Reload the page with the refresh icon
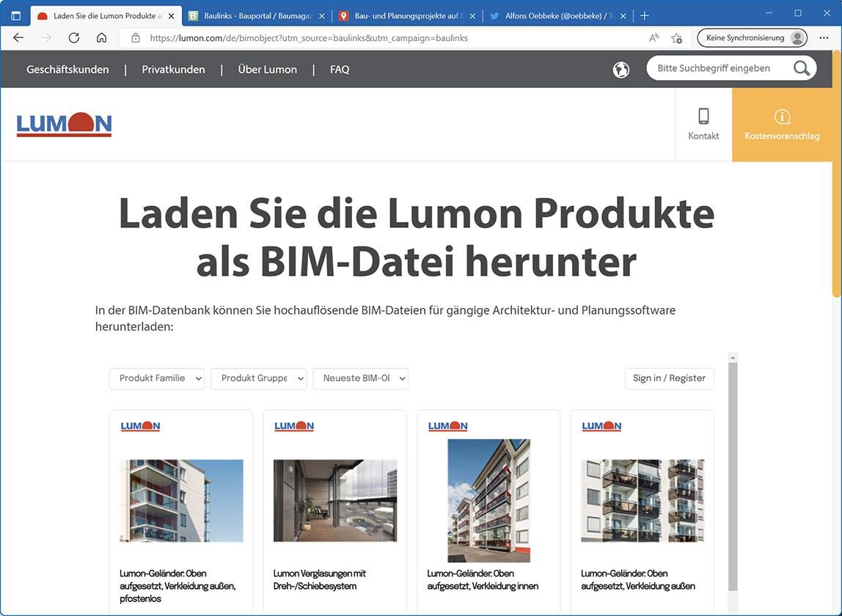This screenshot has width=842, height=616. tap(74, 37)
